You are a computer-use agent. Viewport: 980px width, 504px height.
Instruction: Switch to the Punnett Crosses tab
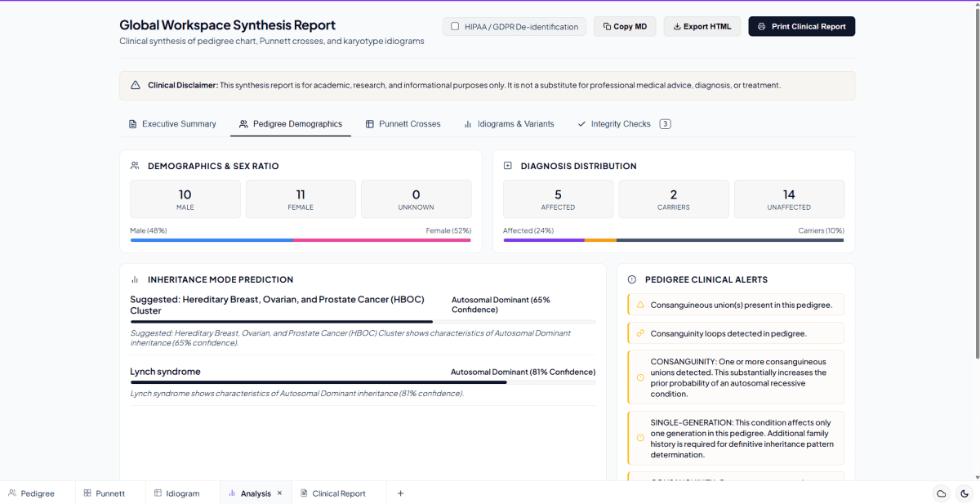(403, 124)
